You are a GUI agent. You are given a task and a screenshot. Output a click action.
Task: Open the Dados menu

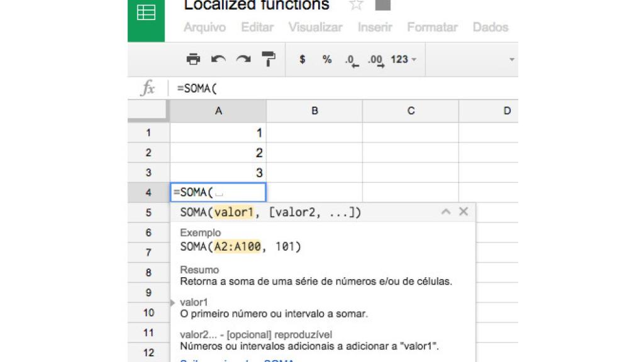pos(491,28)
